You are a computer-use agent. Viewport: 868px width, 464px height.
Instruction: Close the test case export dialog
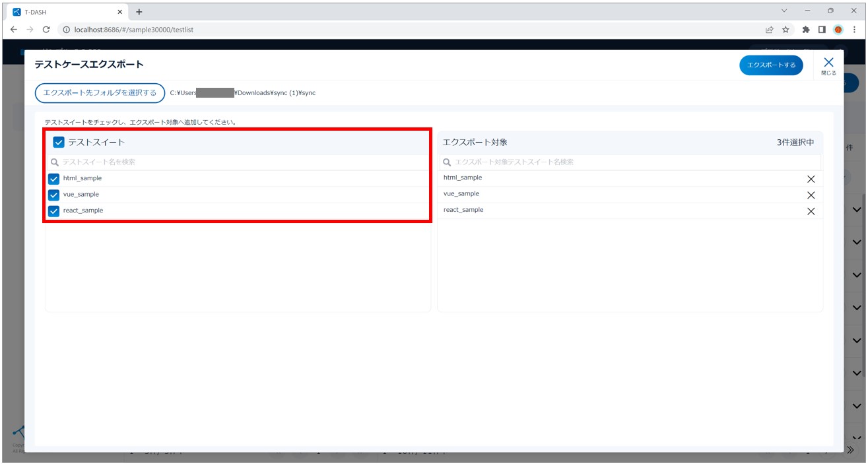pos(828,65)
